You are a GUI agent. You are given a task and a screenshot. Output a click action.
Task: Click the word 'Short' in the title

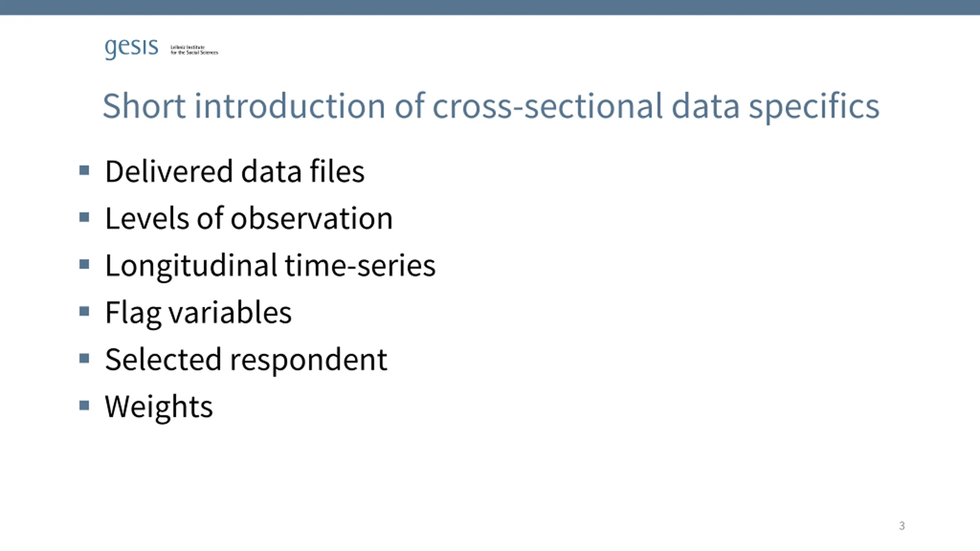coord(144,106)
